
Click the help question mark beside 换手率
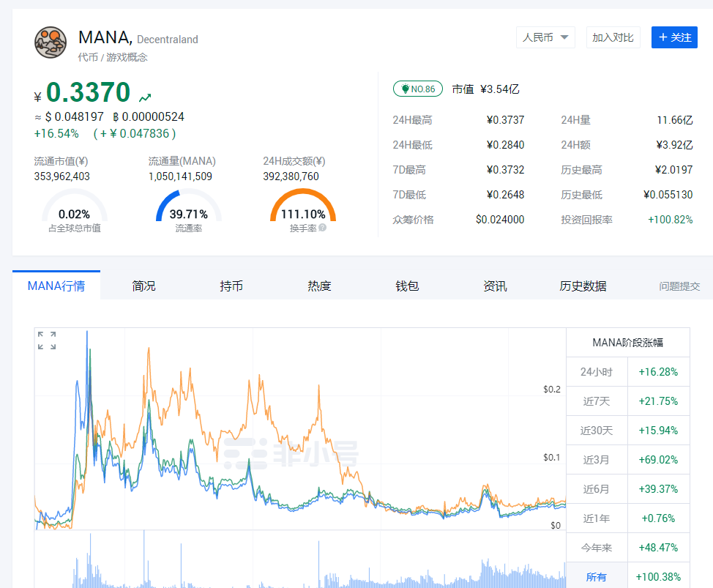(x=322, y=228)
